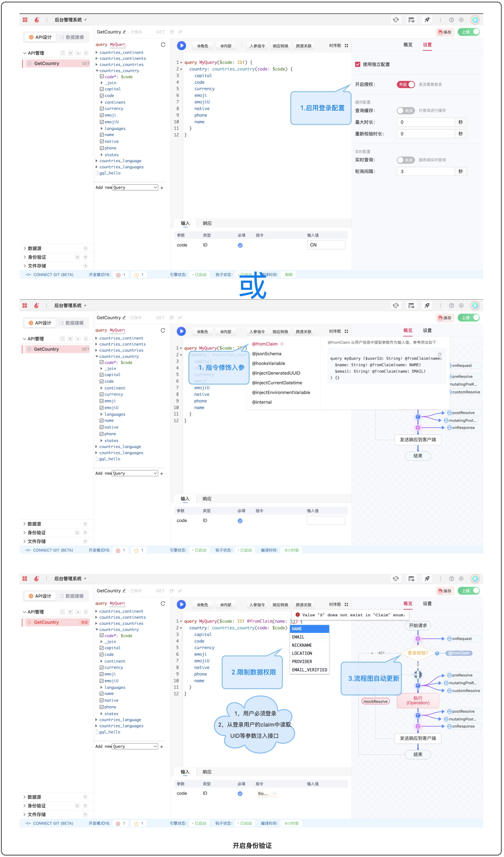Remove the fro… directive tag from code parameter
The width and height of the screenshot is (504, 857).
(275, 793)
